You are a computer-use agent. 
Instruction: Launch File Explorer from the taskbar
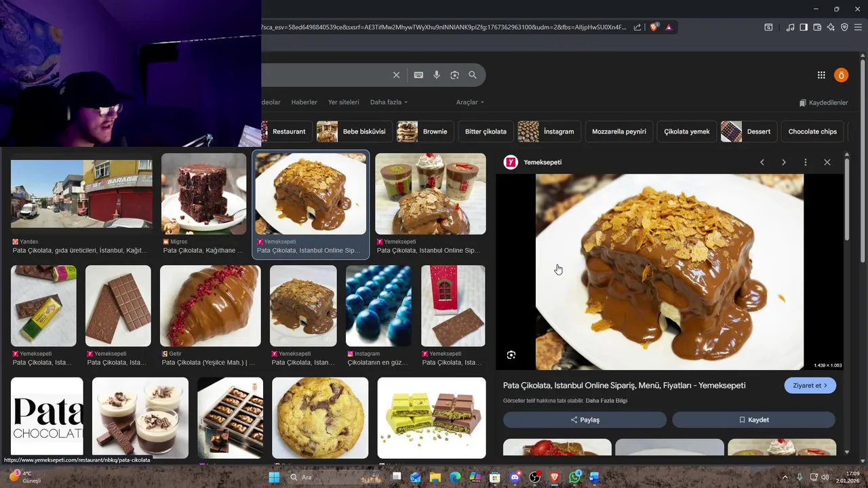coord(435,477)
